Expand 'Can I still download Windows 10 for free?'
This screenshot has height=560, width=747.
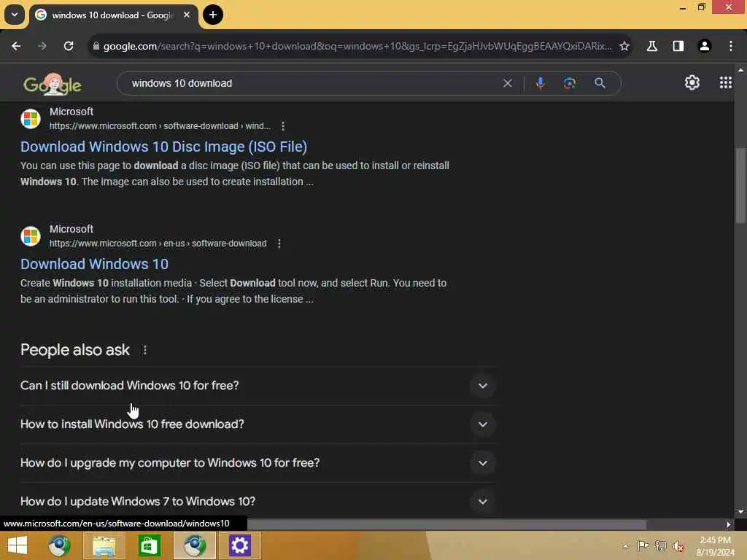pyautogui.click(x=258, y=386)
